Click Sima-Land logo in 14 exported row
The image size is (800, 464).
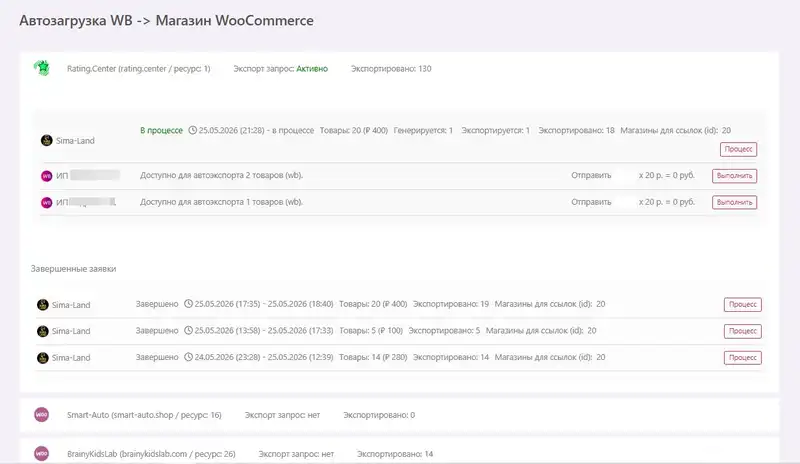pos(43,358)
